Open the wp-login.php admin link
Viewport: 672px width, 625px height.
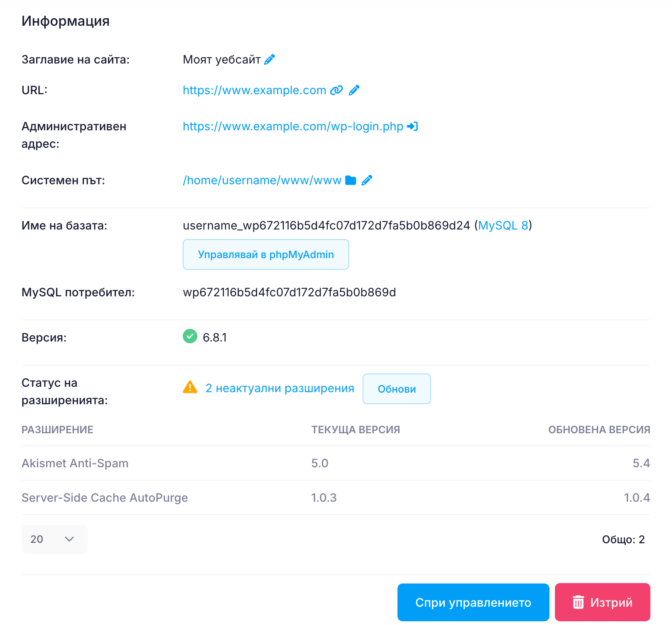pos(293,126)
